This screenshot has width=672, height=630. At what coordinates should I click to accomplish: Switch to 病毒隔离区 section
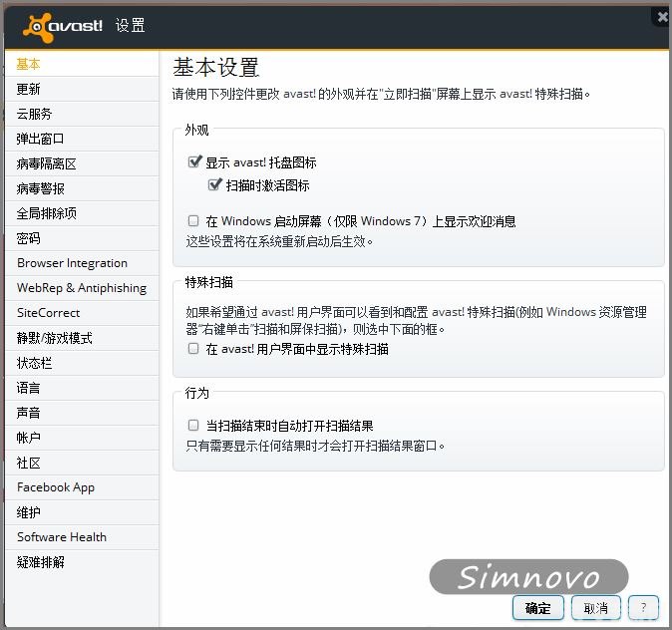pyautogui.click(x=82, y=163)
